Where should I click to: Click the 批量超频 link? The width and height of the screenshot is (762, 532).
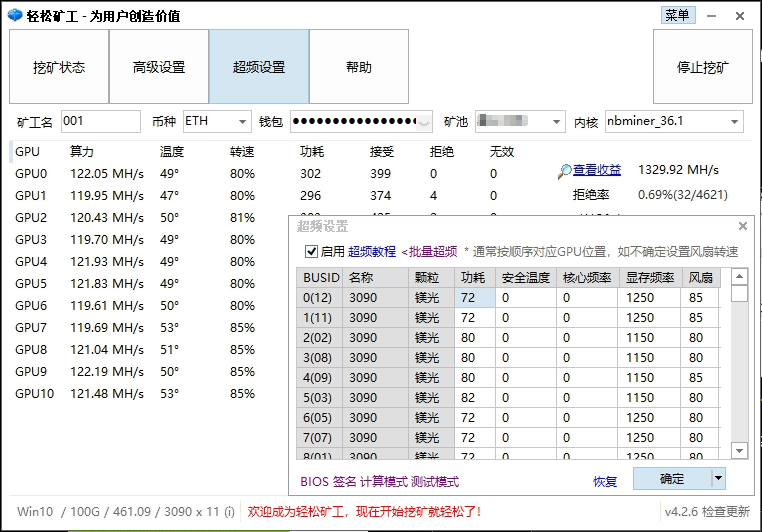point(429,251)
